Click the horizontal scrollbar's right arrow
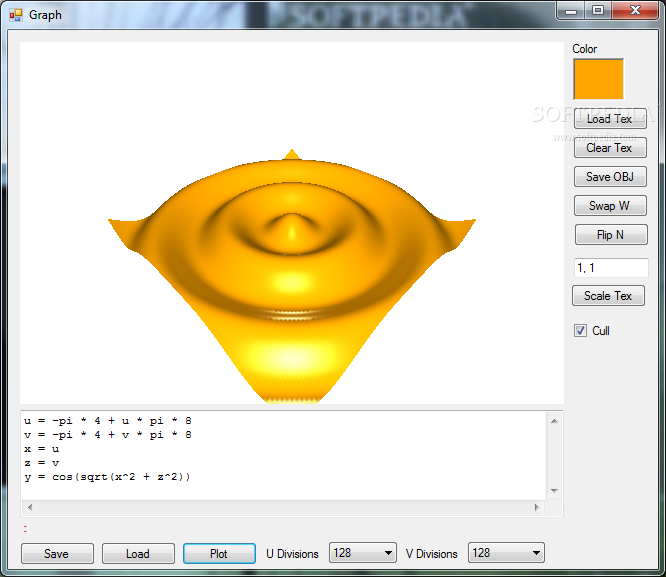 pyautogui.click(x=537, y=507)
